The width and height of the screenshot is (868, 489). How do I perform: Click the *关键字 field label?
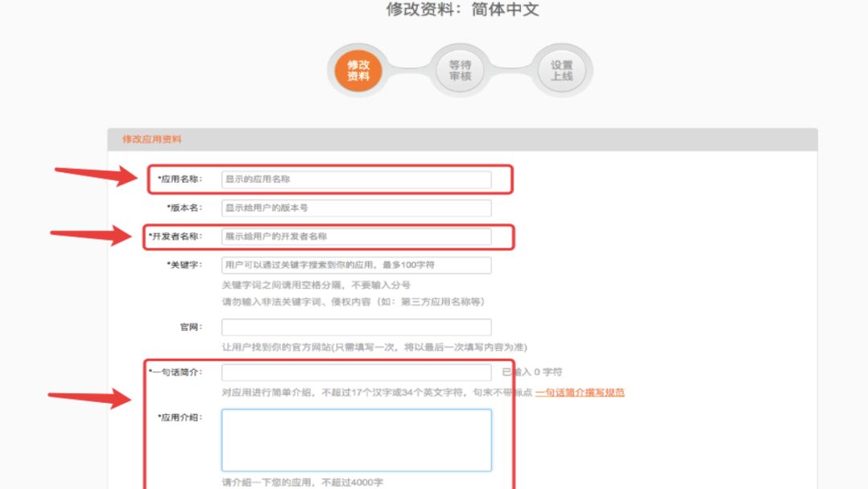pos(184,264)
